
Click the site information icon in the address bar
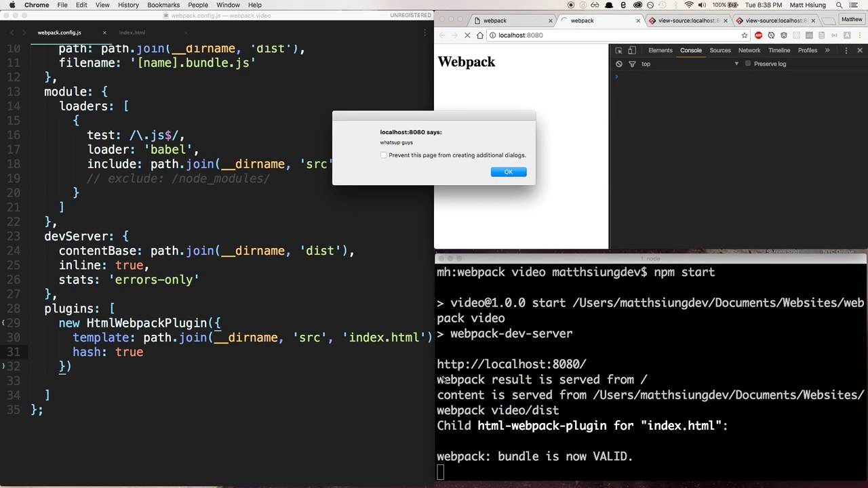[493, 35]
